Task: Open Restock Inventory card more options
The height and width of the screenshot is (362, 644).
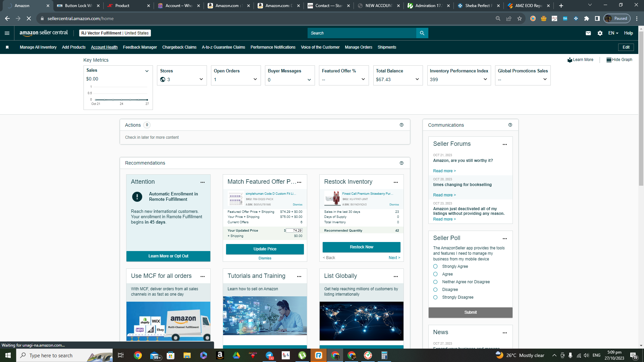Action: 396,182
